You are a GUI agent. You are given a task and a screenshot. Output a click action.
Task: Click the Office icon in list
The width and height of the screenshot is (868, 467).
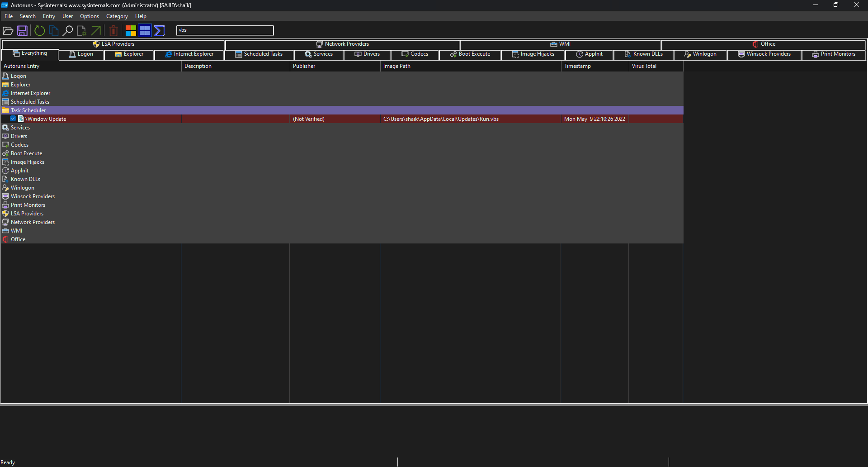[x=5, y=239]
